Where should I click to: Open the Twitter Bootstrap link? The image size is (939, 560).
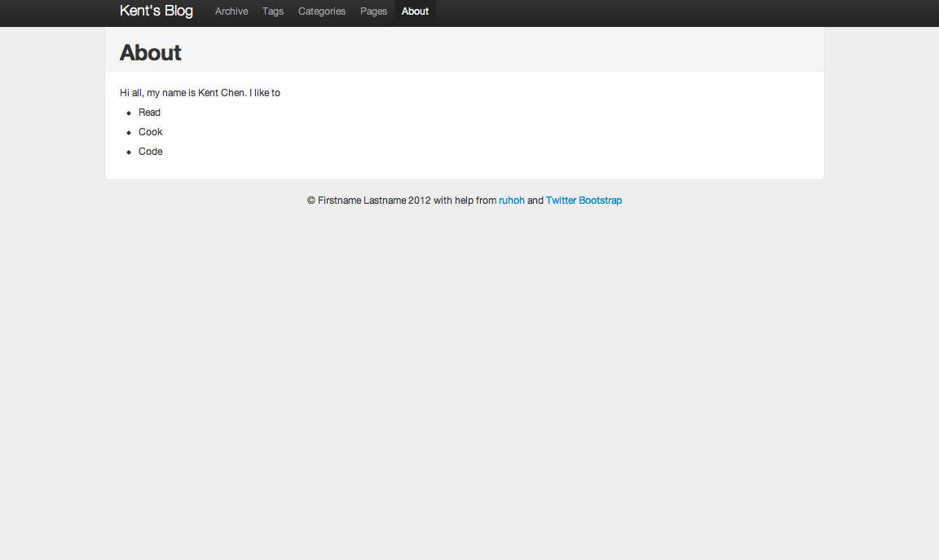click(584, 201)
